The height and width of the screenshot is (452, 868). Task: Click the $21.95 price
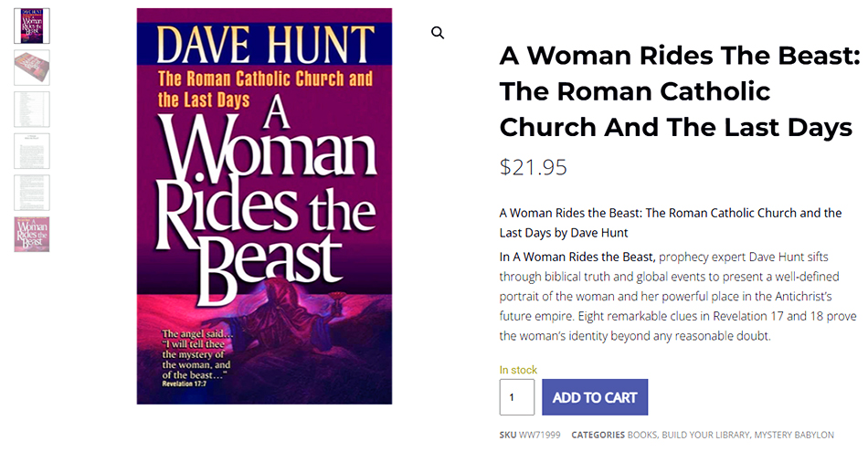[x=533, y=167]
